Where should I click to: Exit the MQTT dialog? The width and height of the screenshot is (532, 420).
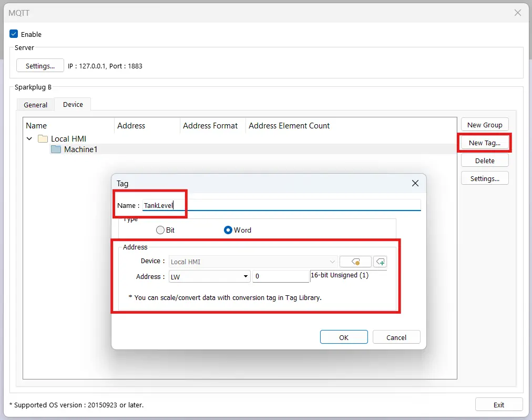[x=498, y=404]
